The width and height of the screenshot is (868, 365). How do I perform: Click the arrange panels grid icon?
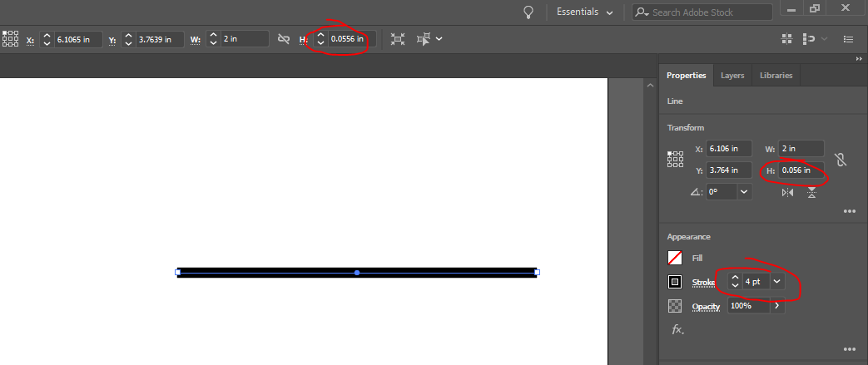pyautogui.click(x=786, y=39)
